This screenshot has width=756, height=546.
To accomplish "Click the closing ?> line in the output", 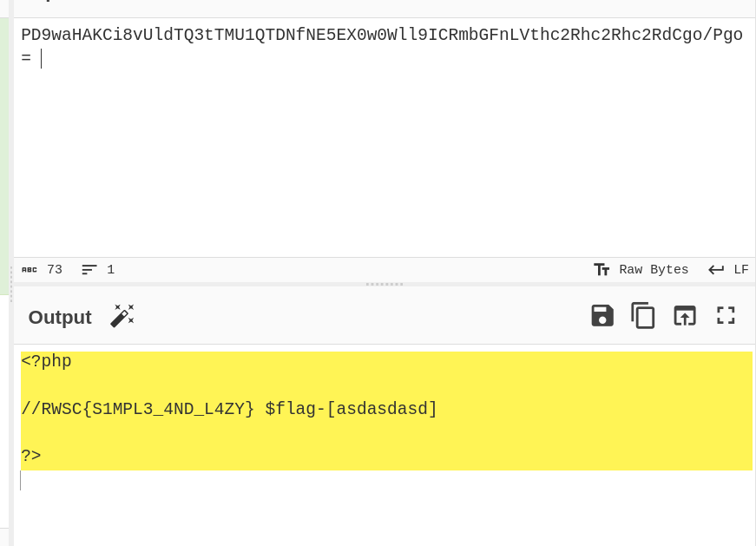I will click(31, 456).
